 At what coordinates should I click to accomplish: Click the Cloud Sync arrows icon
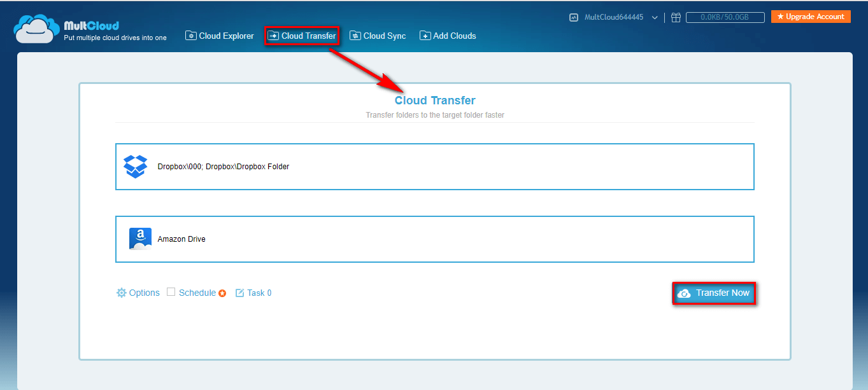355,36
